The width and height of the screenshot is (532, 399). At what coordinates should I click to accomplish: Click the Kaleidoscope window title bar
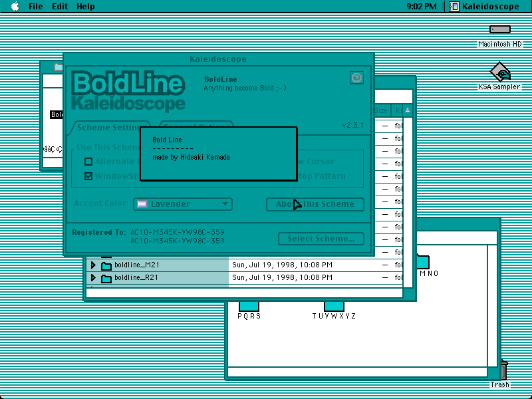218,59
